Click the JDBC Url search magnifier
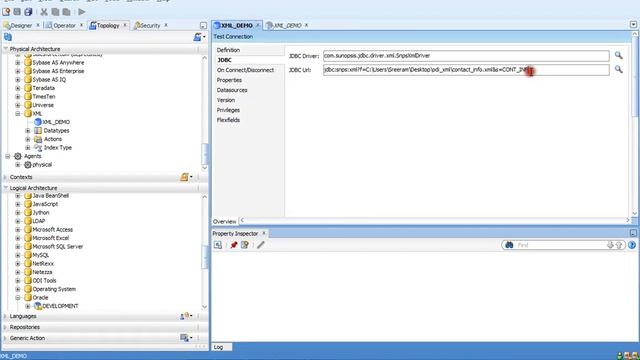Image resolution: width=640 pixels, height=360 pixels. tap(619, 70)
